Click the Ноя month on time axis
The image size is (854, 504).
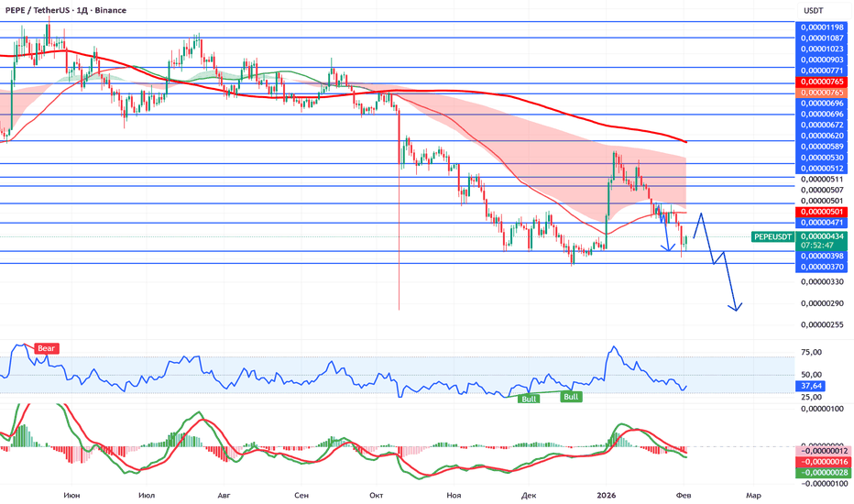[454, 495]
